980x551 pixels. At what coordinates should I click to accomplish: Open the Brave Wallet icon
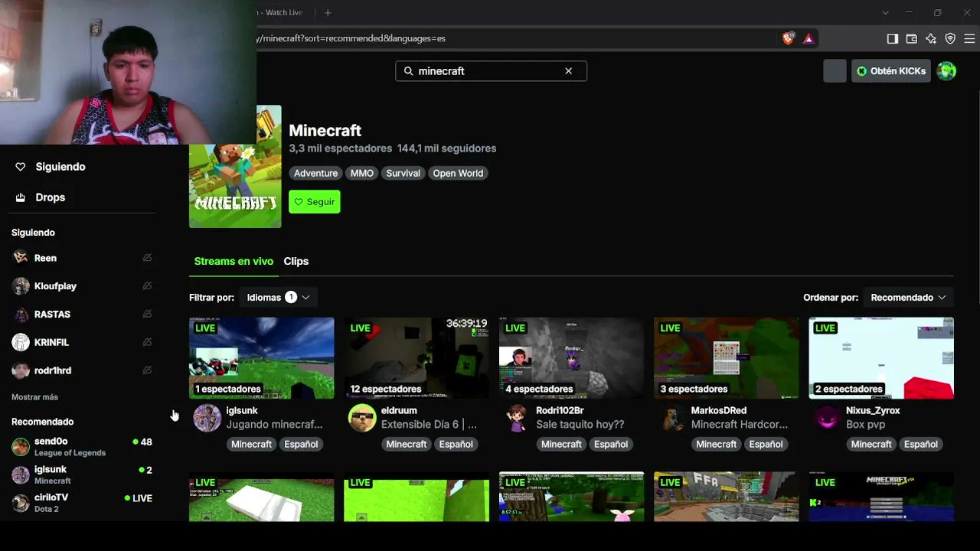(x=912, y=38)
